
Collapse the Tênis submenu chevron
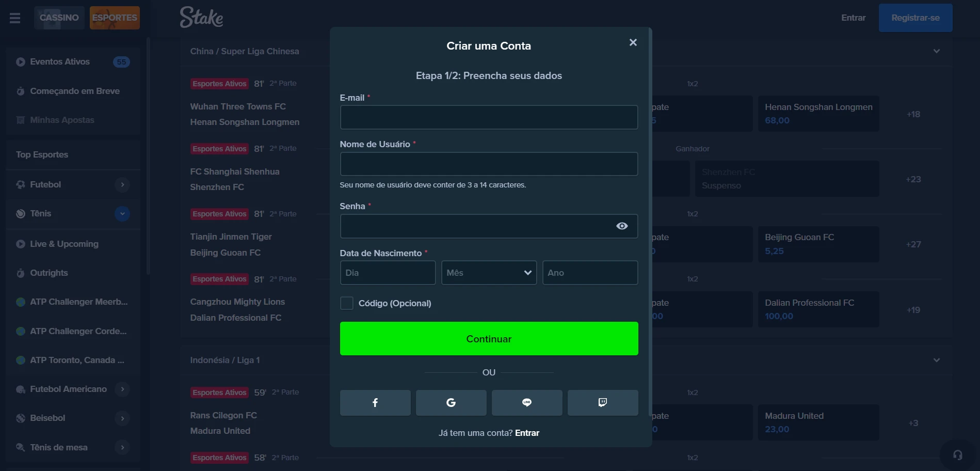pos(122,214)
